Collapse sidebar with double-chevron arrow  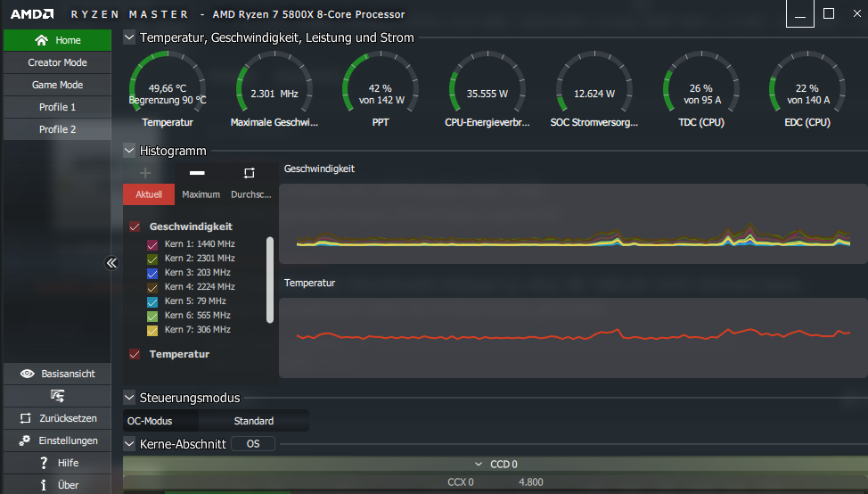pos(111,263)
